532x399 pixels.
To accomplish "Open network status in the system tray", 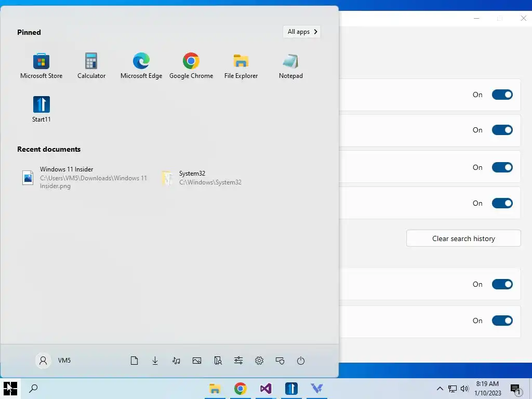I will coord(453,389).
